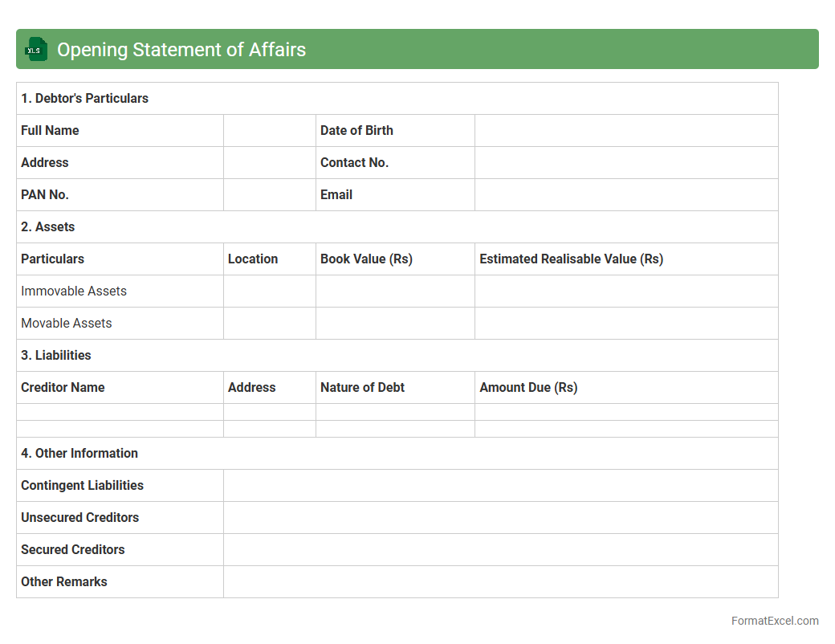Click the Full Name input cell

[x=269, y=130]
